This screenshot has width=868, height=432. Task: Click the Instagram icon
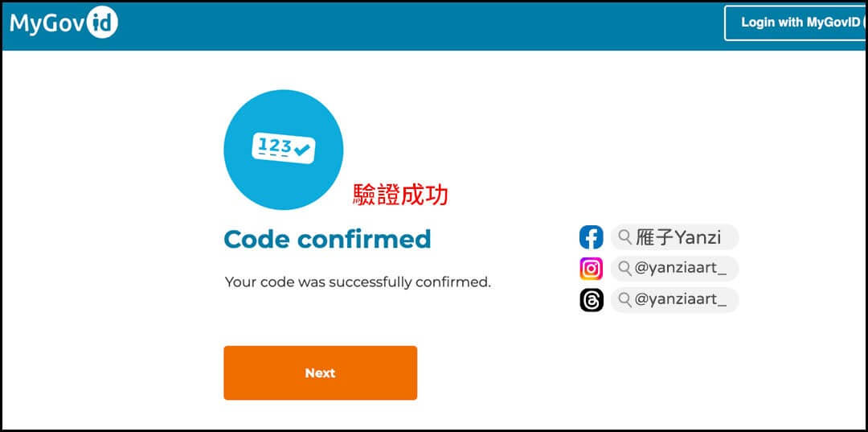tap(592, 269)
